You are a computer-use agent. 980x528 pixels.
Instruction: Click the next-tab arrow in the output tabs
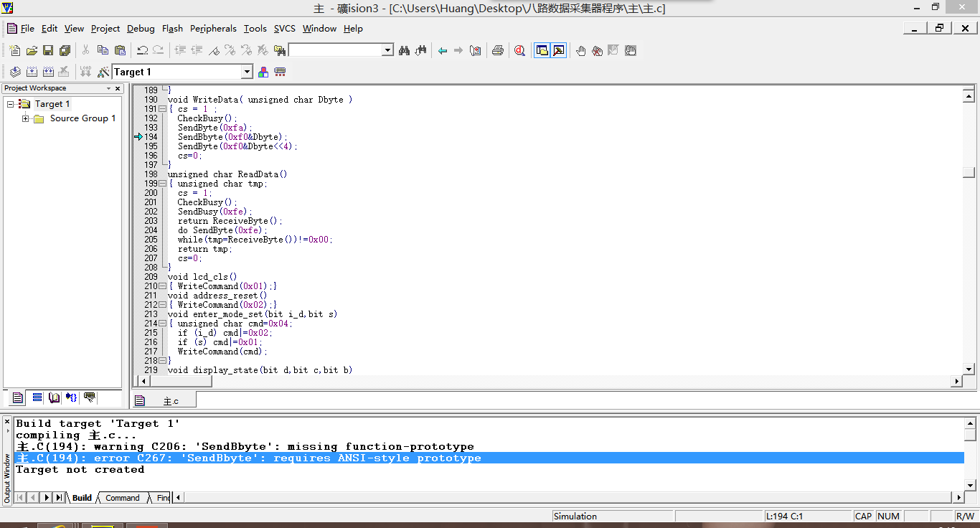[x=47, y=498]
